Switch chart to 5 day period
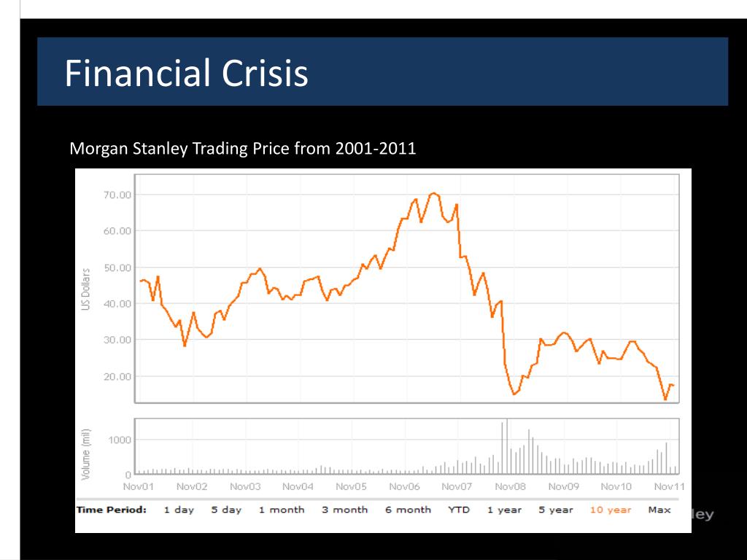 coord(226,510)
